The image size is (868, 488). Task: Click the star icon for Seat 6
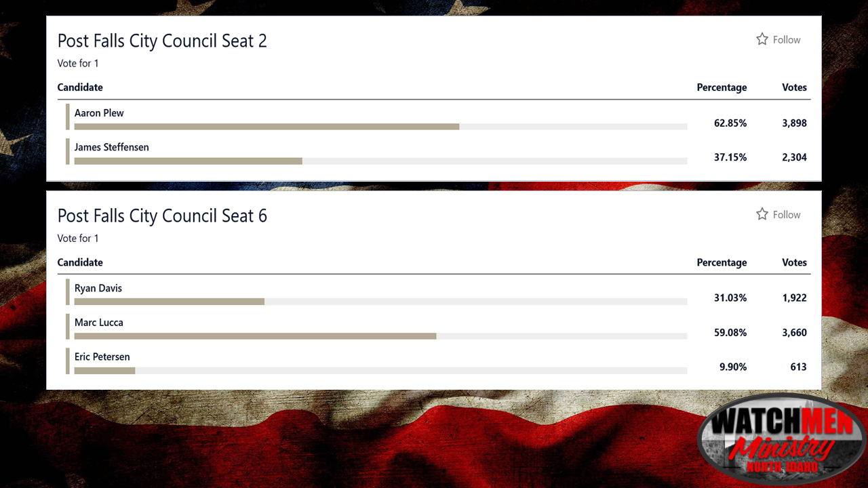(762, 214)
